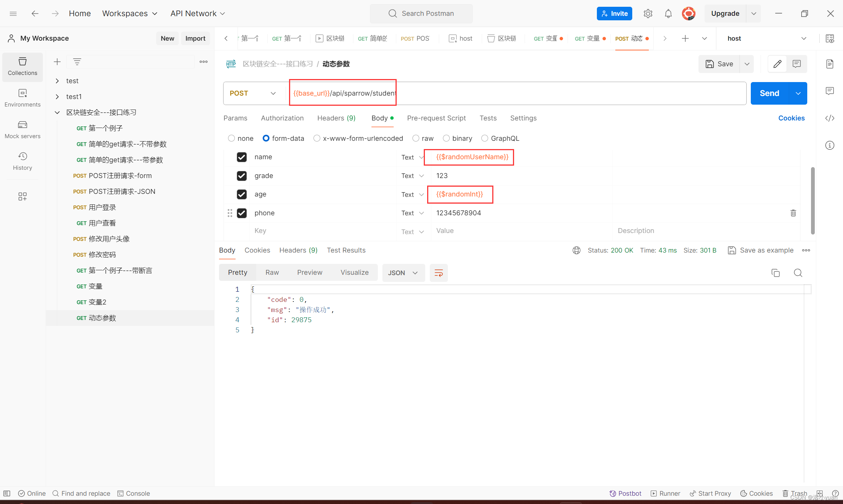843x504 pixels.
Task: Go forward with the right arrow icon
Action: [55, 14]
